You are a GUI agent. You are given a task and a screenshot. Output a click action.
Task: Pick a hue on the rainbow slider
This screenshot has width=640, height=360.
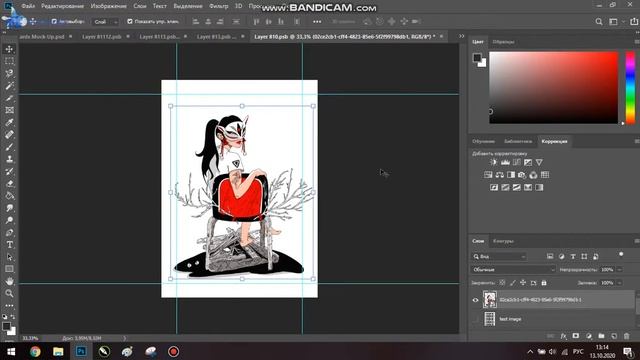[631, 87]
